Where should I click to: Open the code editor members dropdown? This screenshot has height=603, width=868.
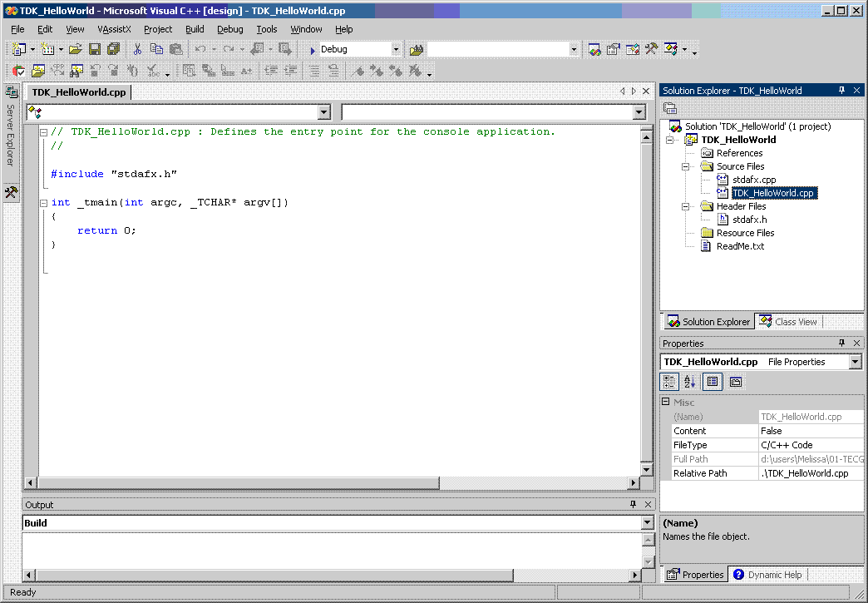tap(639, 112)
